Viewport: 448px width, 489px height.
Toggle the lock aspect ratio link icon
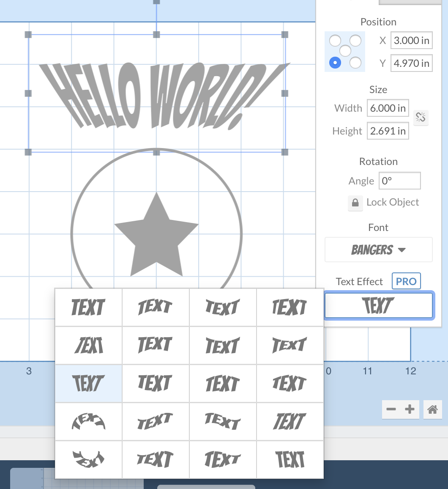tap(421, 118)
